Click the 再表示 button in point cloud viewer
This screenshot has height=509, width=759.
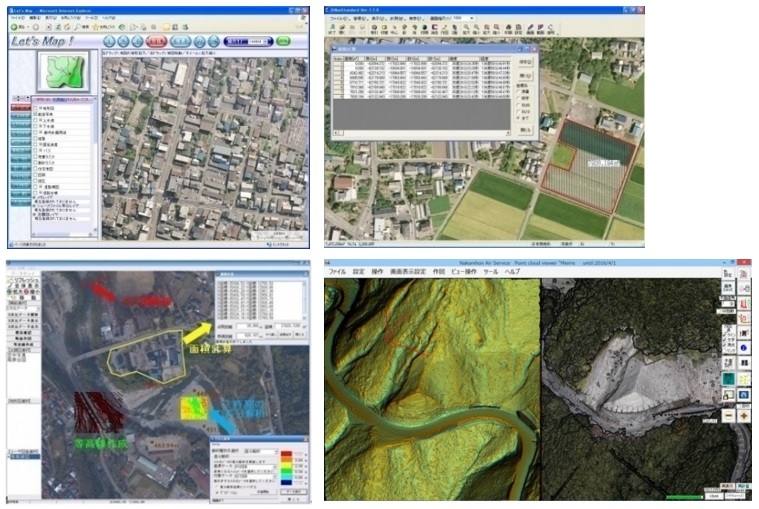(x=727, y=485)
